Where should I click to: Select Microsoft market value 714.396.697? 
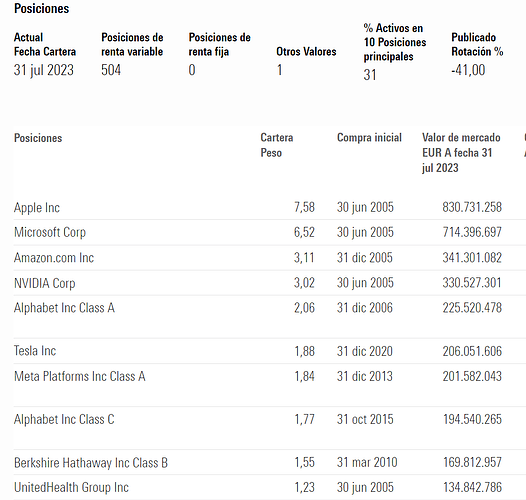pos(472,232)
